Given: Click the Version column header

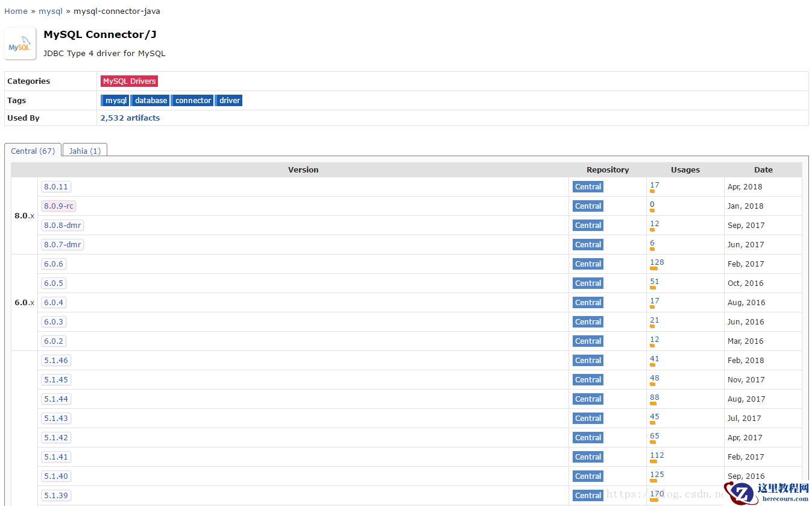Looking at the screenshot, I should [x=303, y=169].
